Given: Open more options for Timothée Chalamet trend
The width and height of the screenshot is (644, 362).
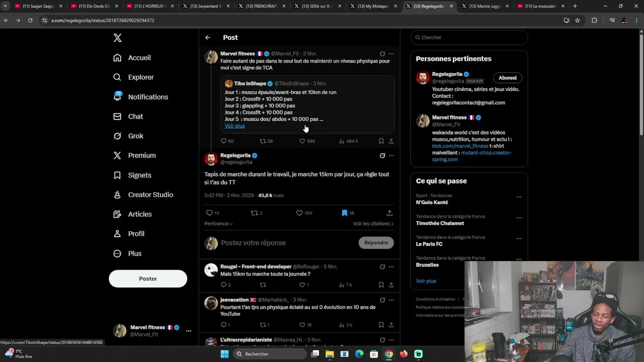Looking at the screenshot, I should [519, 218].
